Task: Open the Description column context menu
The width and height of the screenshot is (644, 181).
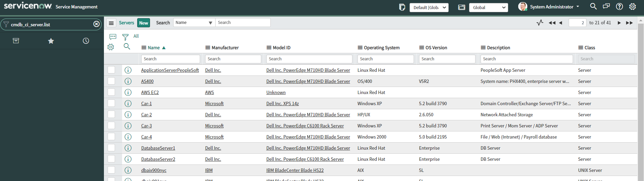Action: 483,48
